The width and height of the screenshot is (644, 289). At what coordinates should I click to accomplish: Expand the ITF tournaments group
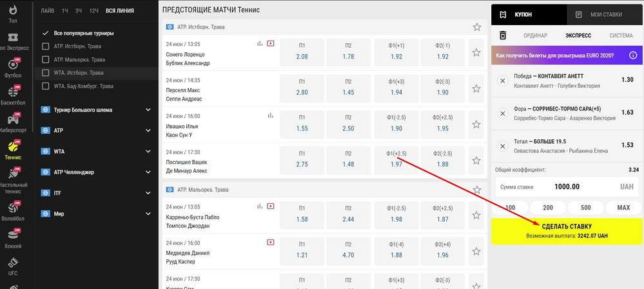point(148,193)
